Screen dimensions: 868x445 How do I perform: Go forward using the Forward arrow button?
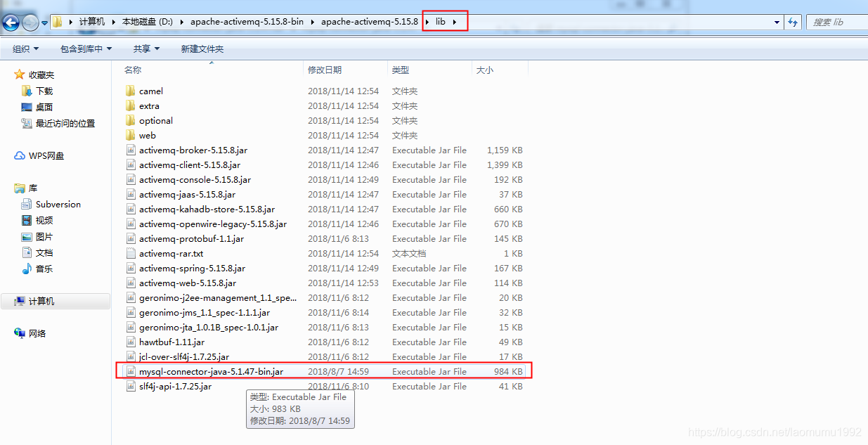click(x=30, y=22)
